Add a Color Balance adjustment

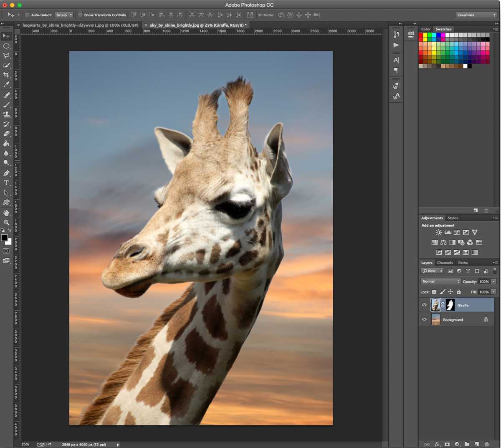click(443, 242)
